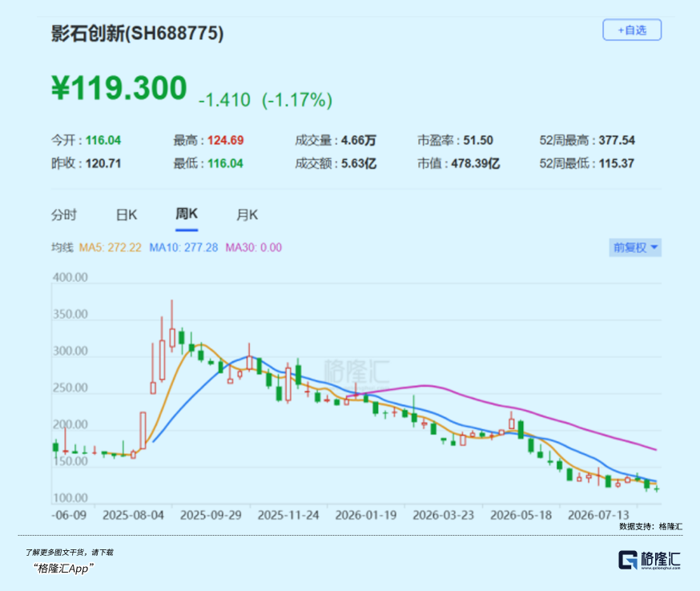Viewport: 700px width, 591px height.
Task: Click the 100.00 price axis label
Action: [70, 498]
